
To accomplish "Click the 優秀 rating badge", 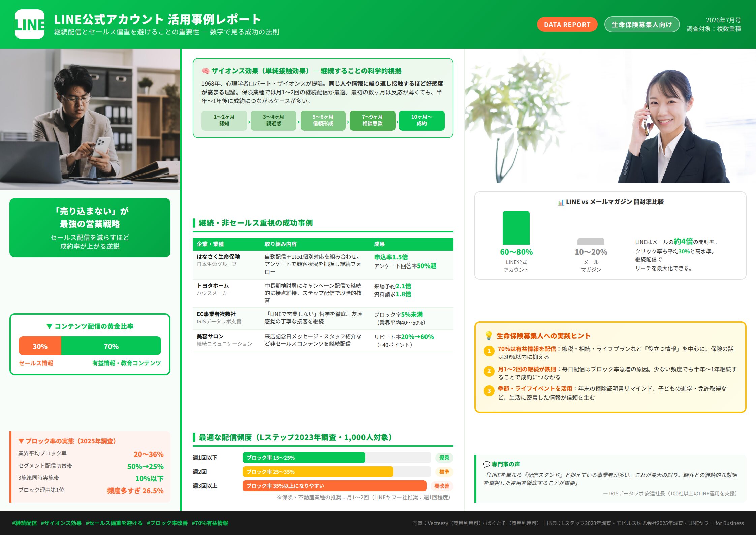I will pyautogui.click(x=444, y=458).
